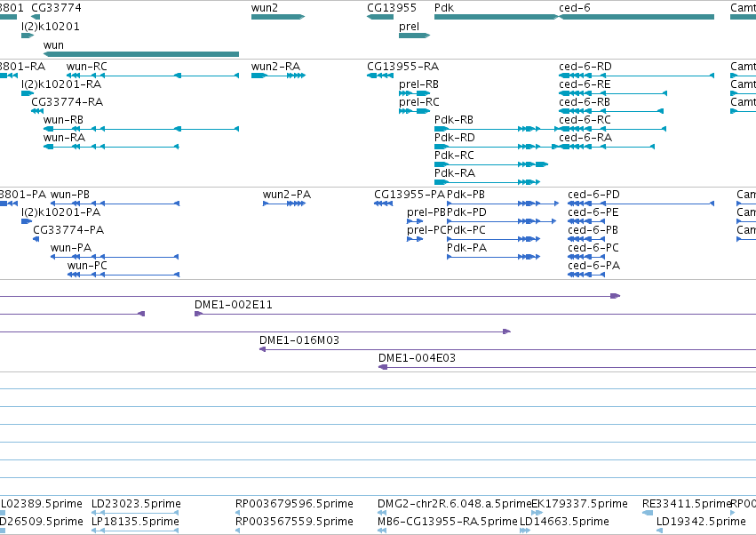Select the Pdk-PD protein label
The height and width of the screenshot is (535, 756).
(x=466, y=212)
